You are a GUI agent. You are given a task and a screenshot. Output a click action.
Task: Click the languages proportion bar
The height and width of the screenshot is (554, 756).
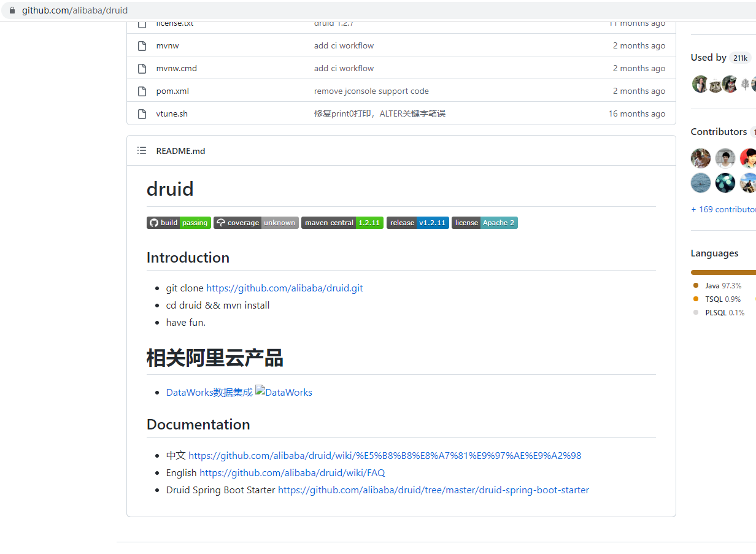[x=723, y=272]
